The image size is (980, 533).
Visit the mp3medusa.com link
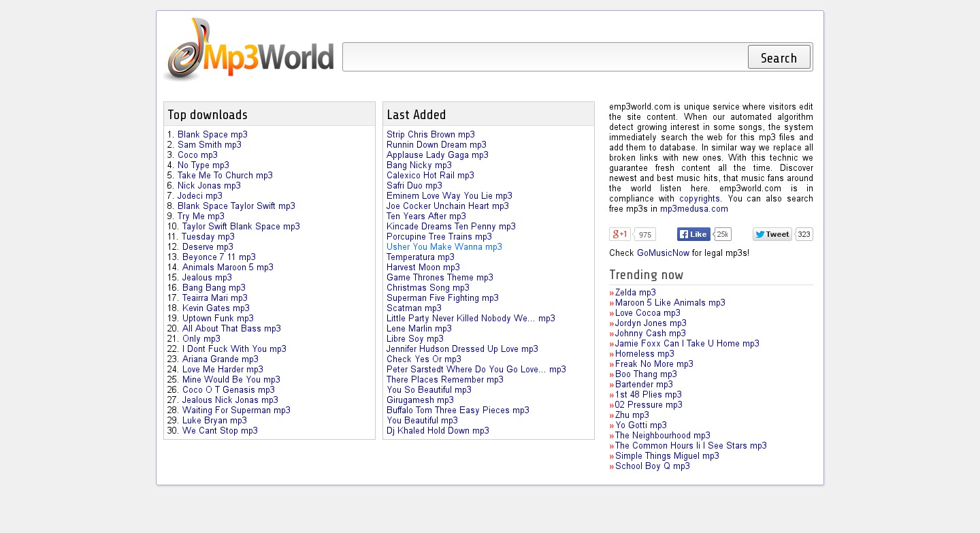(693, 209)
